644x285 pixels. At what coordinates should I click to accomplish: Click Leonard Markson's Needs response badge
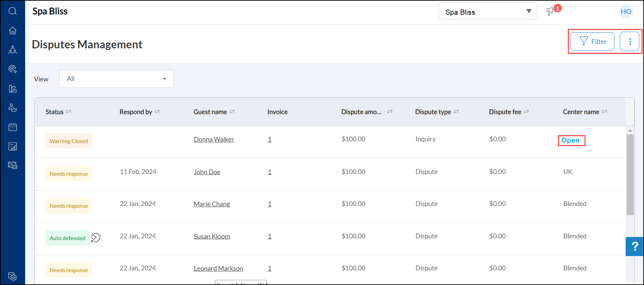click(x=69, y=270)
